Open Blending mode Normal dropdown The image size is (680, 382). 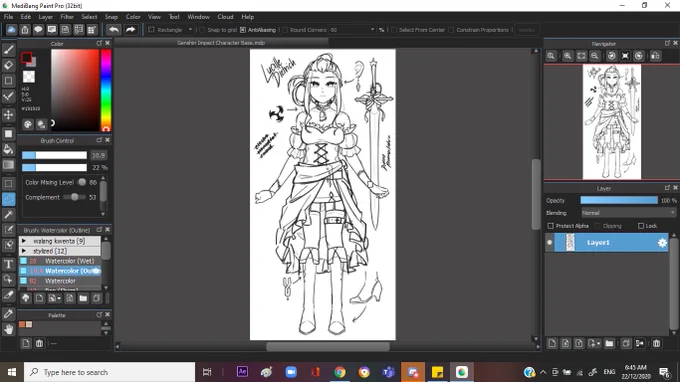(628, 213)
